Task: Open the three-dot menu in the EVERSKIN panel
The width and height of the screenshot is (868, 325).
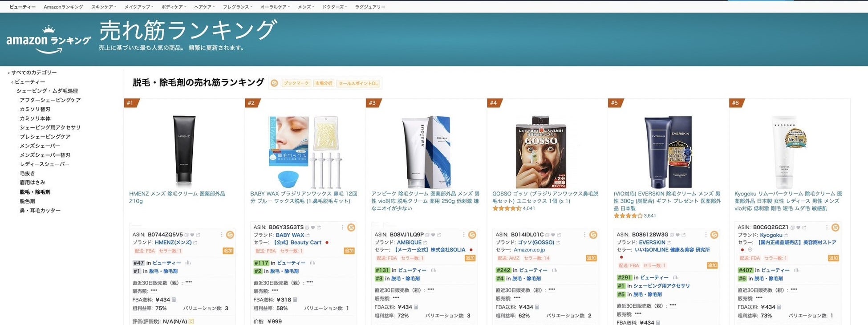Action: (x=706, y=235)
